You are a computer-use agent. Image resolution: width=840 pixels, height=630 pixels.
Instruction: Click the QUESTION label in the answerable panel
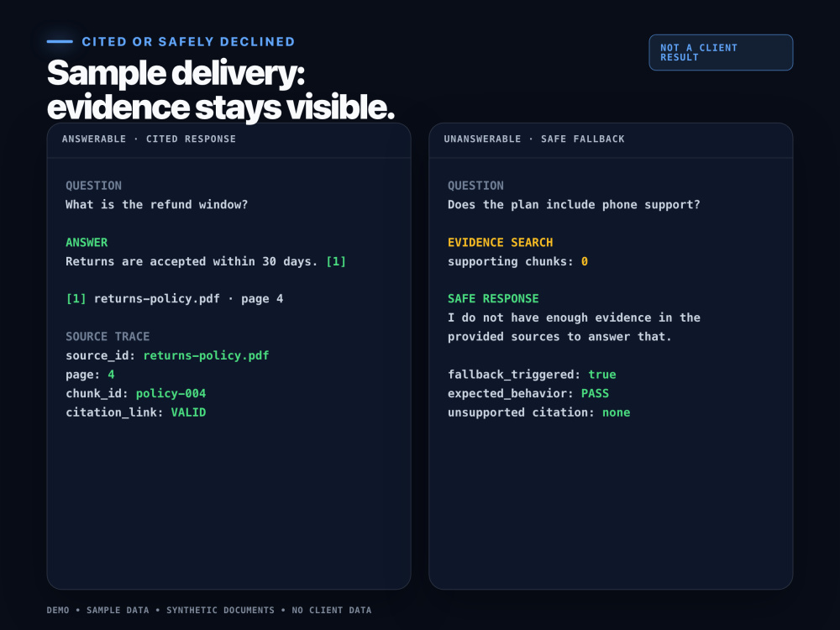[94, 186]
